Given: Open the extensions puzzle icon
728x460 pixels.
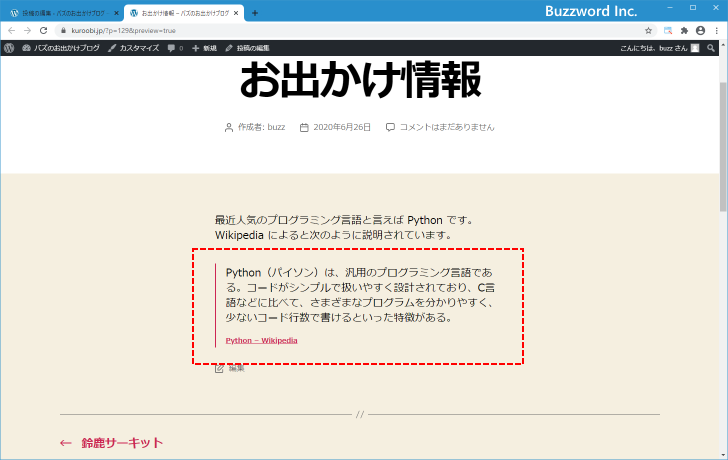Looking at the screenshot, I should [x=684, y=31].
